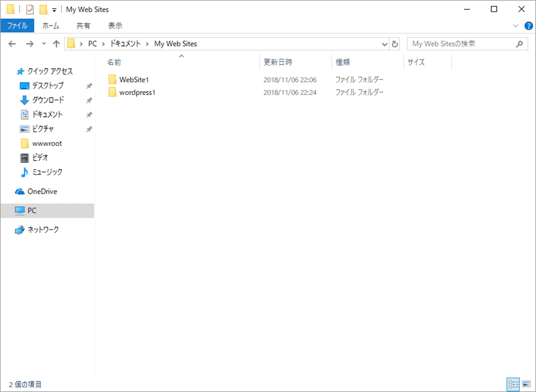Viewport: 536px width, 392px height.
Task: Expand the chevron after ドキュメント breadcrumb
Action: pyautogui.click(x=147, y=43)
